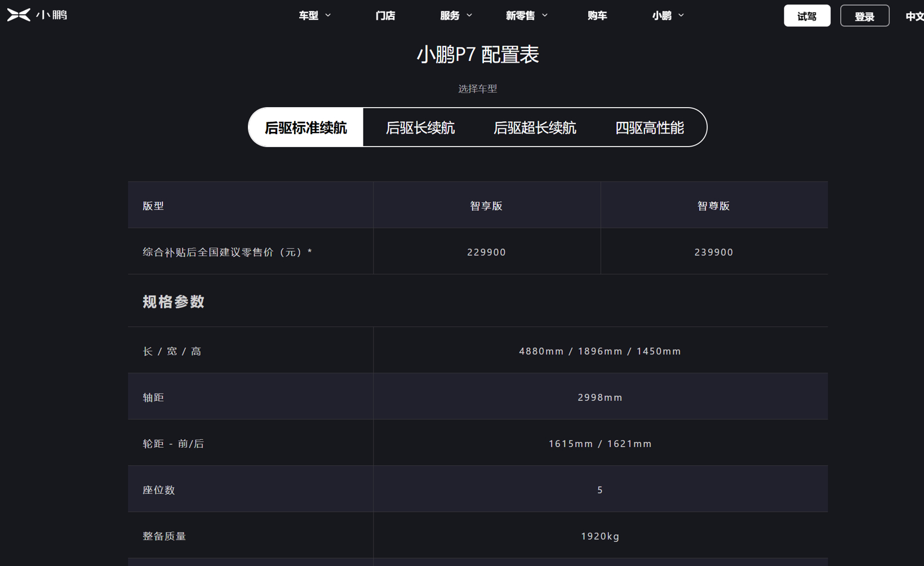
Task: Select the 后驱长续航 tab
Action: 420,127
